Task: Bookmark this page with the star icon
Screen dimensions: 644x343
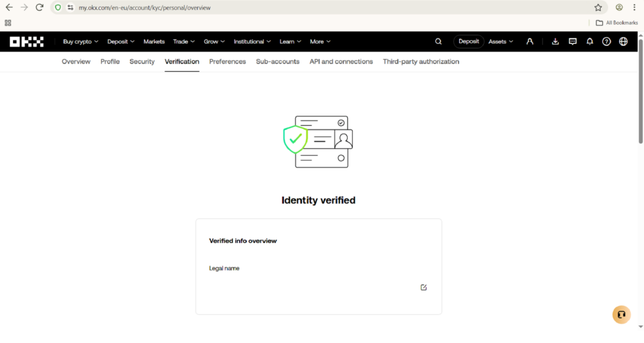Action: click(598, 8)
